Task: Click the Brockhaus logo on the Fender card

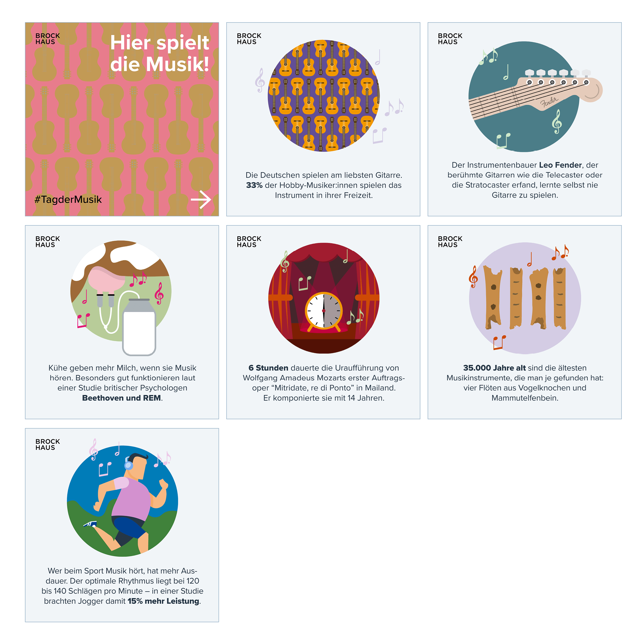Action: [x=450, y=39]
